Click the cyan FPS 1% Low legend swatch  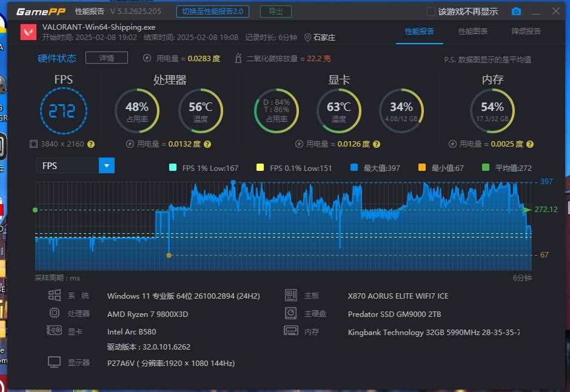tap(173, 167)
